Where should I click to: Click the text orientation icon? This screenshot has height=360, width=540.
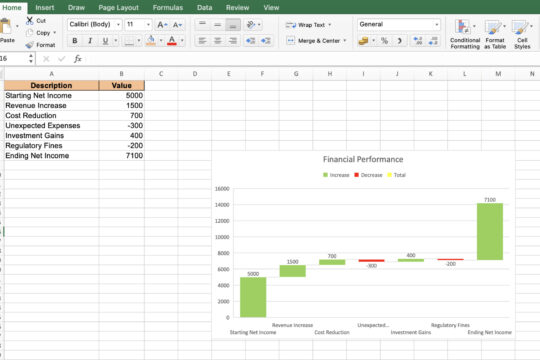[251, 24]
